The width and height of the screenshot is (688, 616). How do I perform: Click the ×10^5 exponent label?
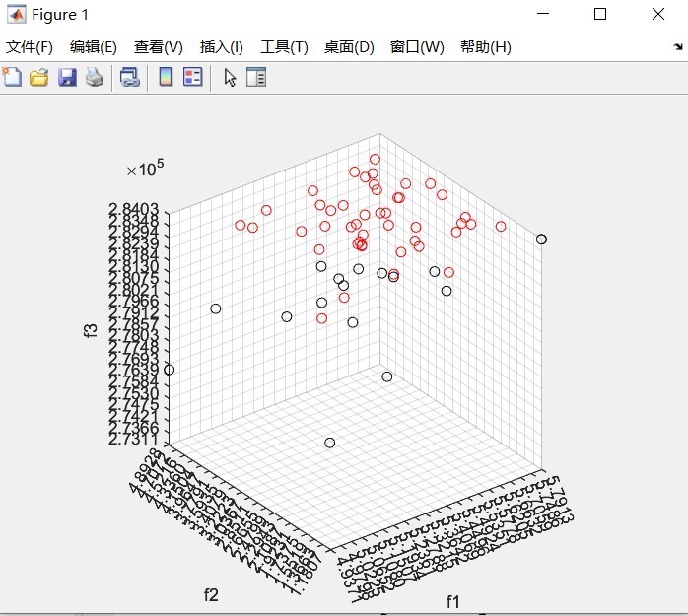145,169
